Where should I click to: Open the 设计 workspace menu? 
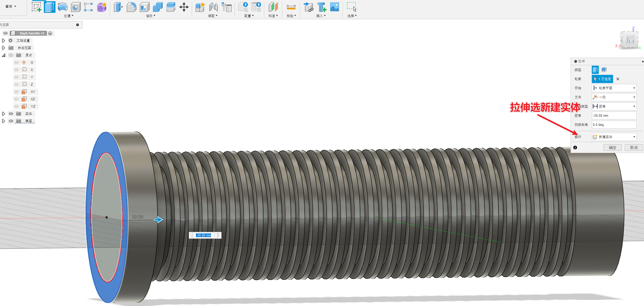tap(11, 6)
